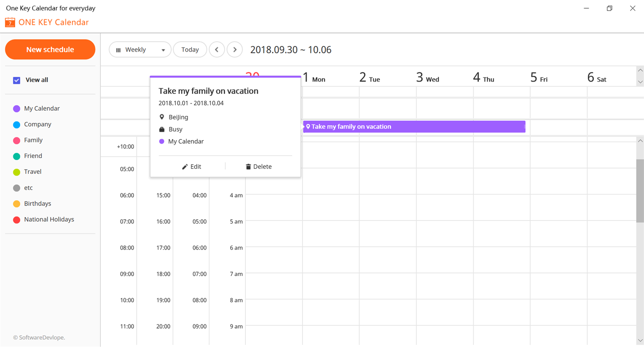Screen dimensions: 644x347
Task: Click the calendar grid icon in Weekly selector
Action: 119,49
